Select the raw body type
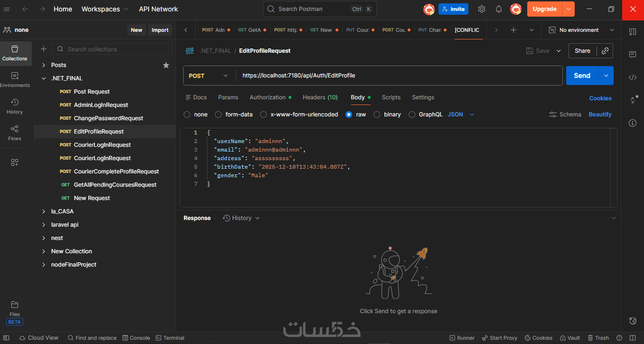This screenshot has height=344, width=644. (349, 115)
